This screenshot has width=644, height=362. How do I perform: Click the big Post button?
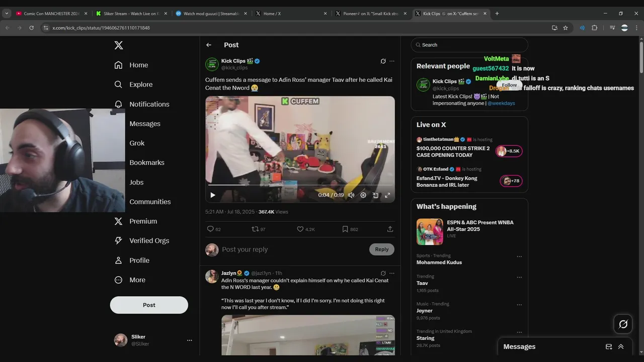[x=149, y=305]
